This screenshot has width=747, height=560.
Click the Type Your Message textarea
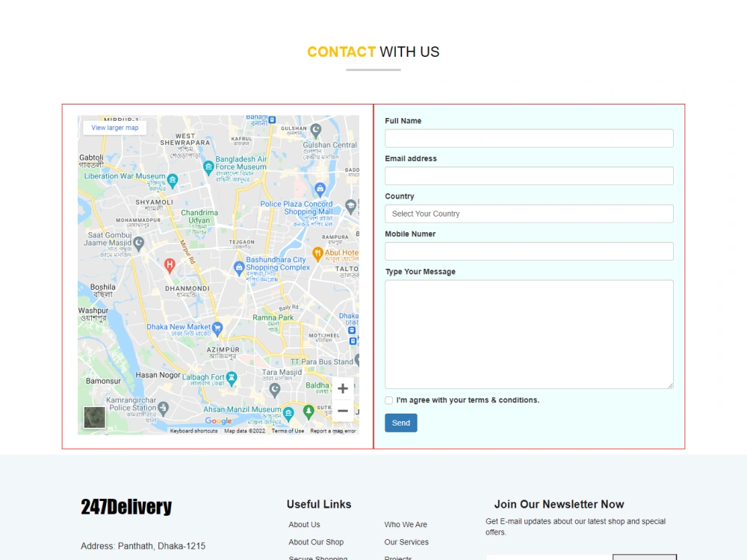pos(529,335)
